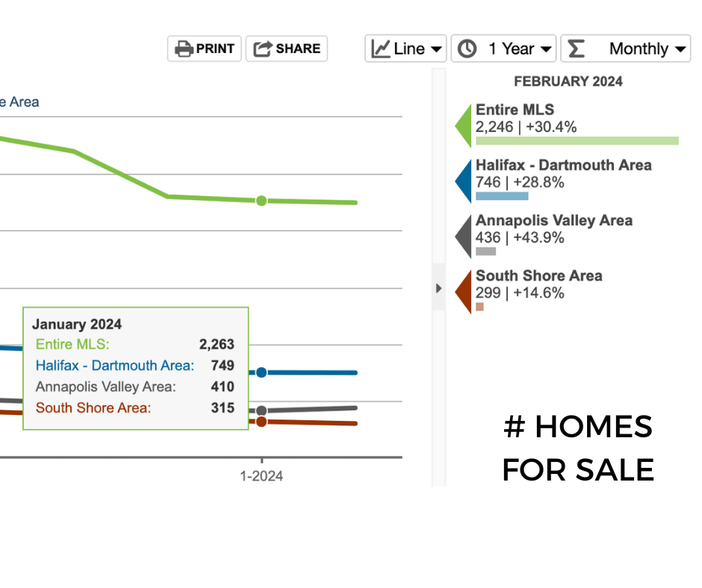Click the green data point on Entire MLS line
This screenshot has height=588, width=702.
(261, 201)
